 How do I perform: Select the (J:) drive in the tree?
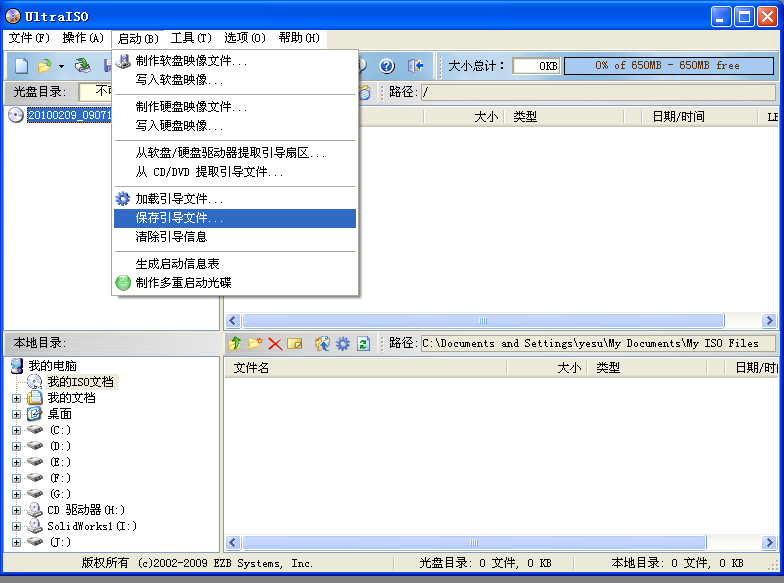[x=60, y=542]
